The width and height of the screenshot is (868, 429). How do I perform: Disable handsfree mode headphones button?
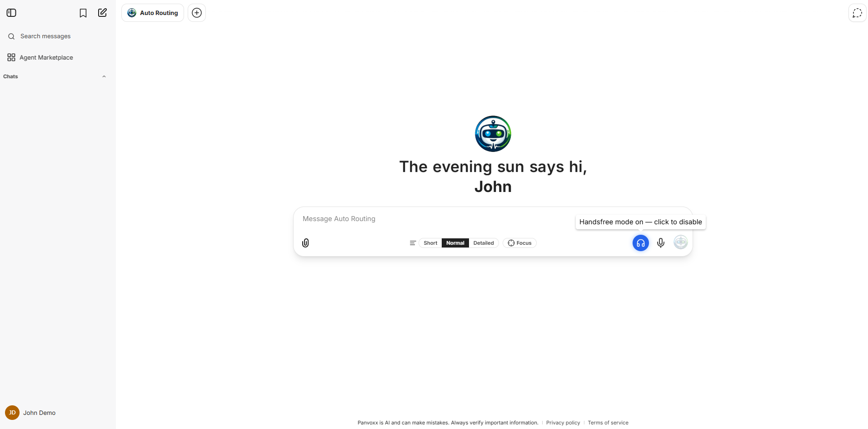[641, 243]
